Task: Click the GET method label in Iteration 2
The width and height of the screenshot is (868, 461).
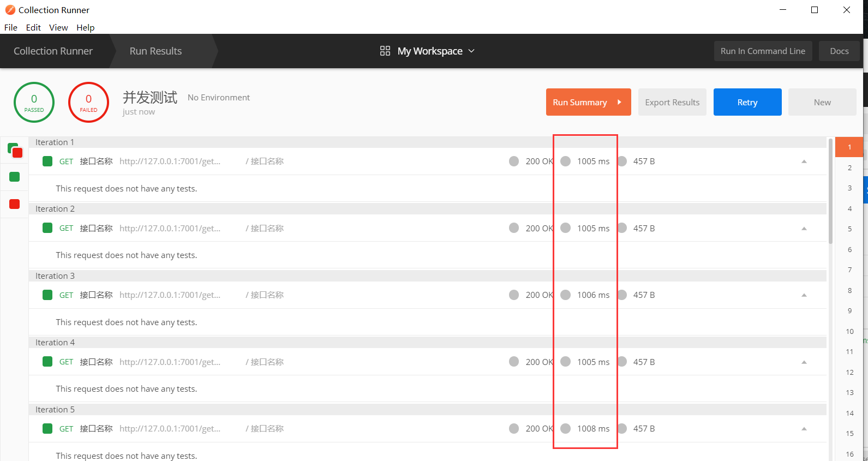Action: 66,228
